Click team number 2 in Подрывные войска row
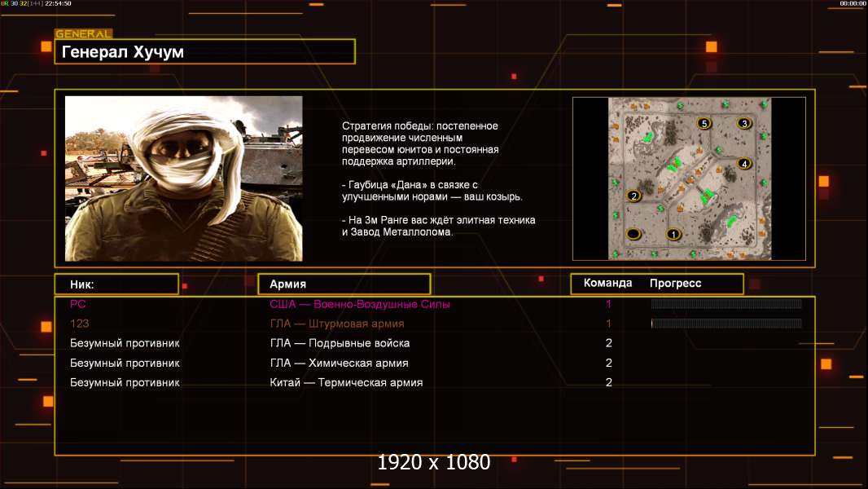The image size is (868, 489). [x=609, y=343]
